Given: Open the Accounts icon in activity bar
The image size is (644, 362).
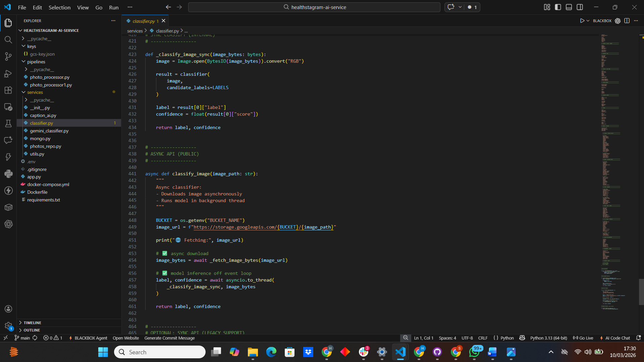Looking at the screenshot, I should coord(8,309).
